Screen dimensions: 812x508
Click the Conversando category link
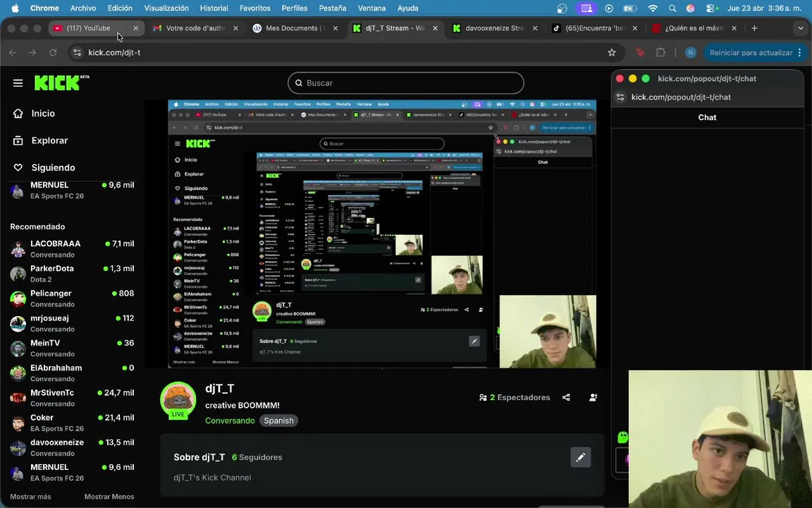click(230, 421)
